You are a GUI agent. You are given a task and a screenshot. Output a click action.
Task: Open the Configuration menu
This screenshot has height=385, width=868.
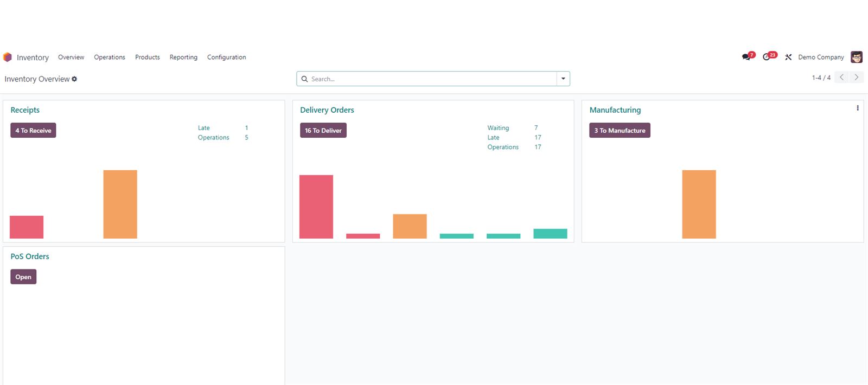pyautogui.click(x=226, y=57)
